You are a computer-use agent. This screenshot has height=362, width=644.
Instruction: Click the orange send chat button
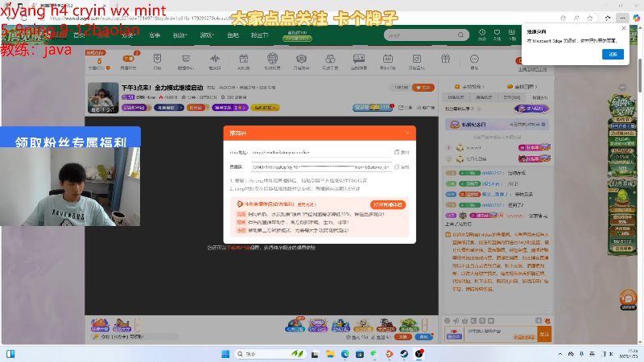click(x=544, y=334)
